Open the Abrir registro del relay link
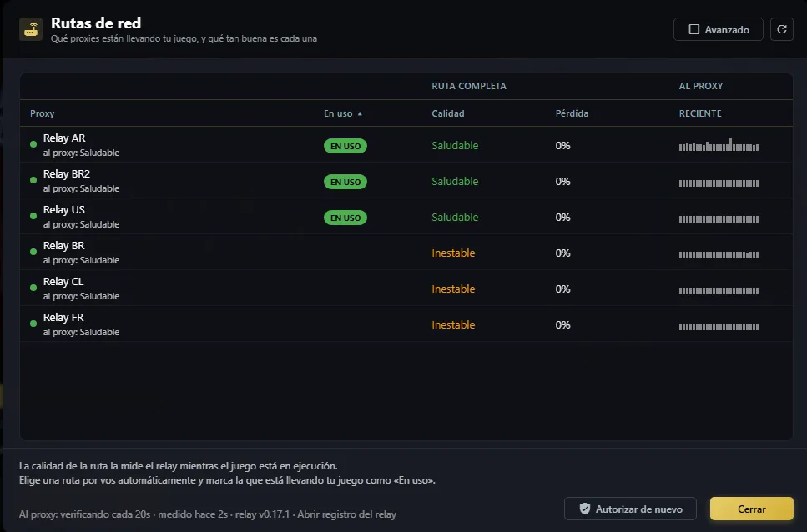Viewport: 807px width, 532px height. pos(347,514)
